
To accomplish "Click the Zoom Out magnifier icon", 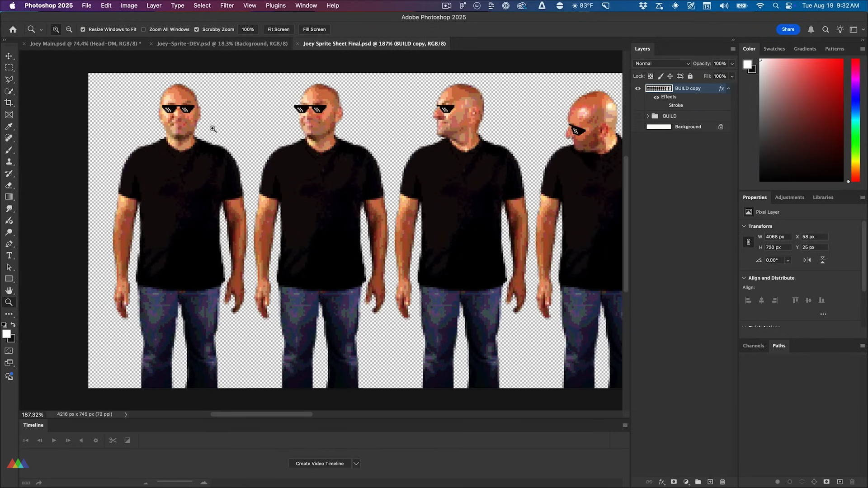I will [x=69, y=29].
